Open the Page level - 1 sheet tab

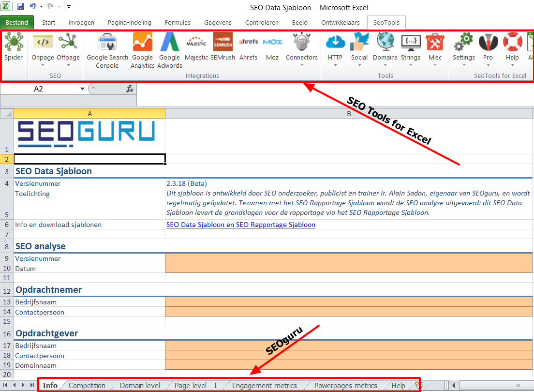(x=196, y=386)
